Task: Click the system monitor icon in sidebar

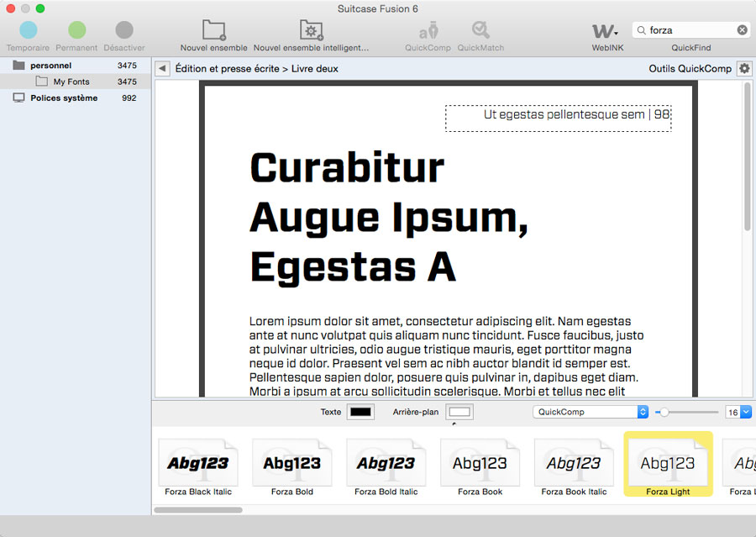Action: tap(18, 98)
